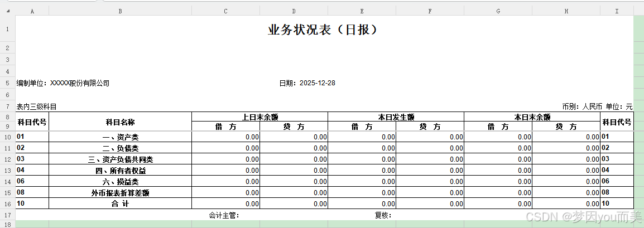Select column I header
644x228 pixels.
(x=617, y=11)
